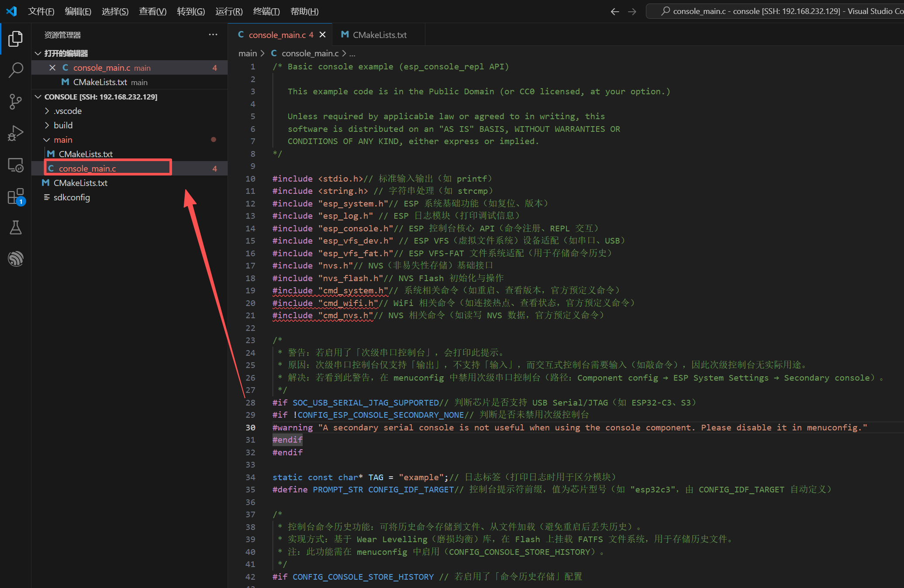904x588 pixels.
Task: Click the explorer more actions ellipsis
Action: [213, 35]
